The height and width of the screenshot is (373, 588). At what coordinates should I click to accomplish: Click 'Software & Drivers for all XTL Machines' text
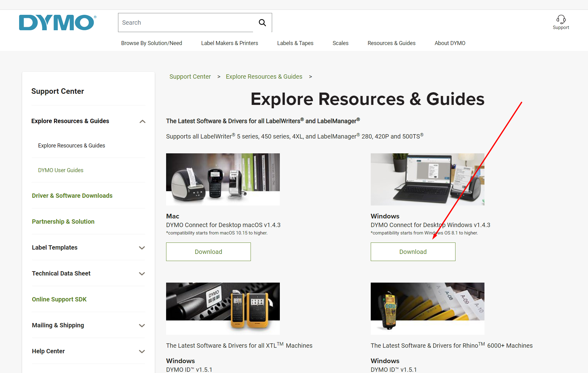coord(239,345)
